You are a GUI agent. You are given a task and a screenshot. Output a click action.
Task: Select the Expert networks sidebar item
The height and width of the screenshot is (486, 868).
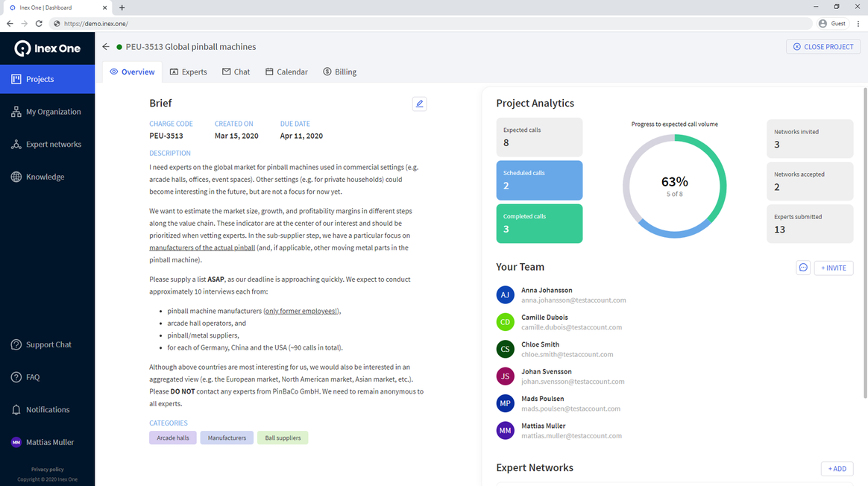click(x=48, y=144)
